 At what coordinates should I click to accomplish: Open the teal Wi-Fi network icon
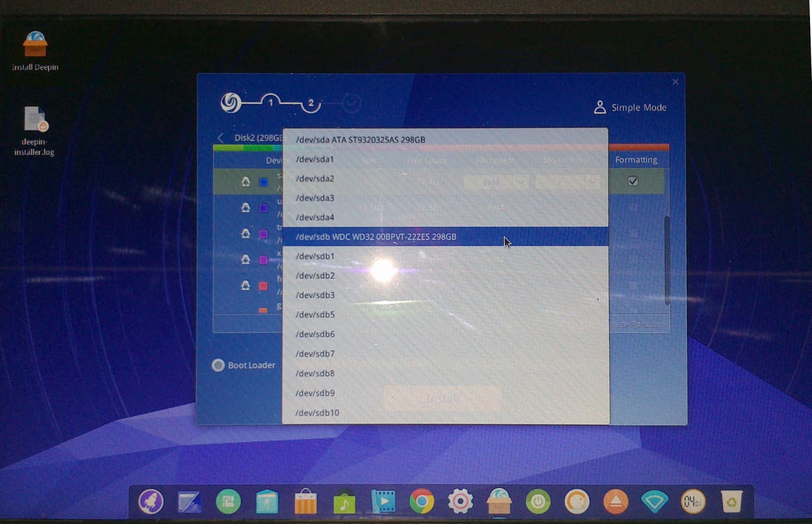coord(654,502)
